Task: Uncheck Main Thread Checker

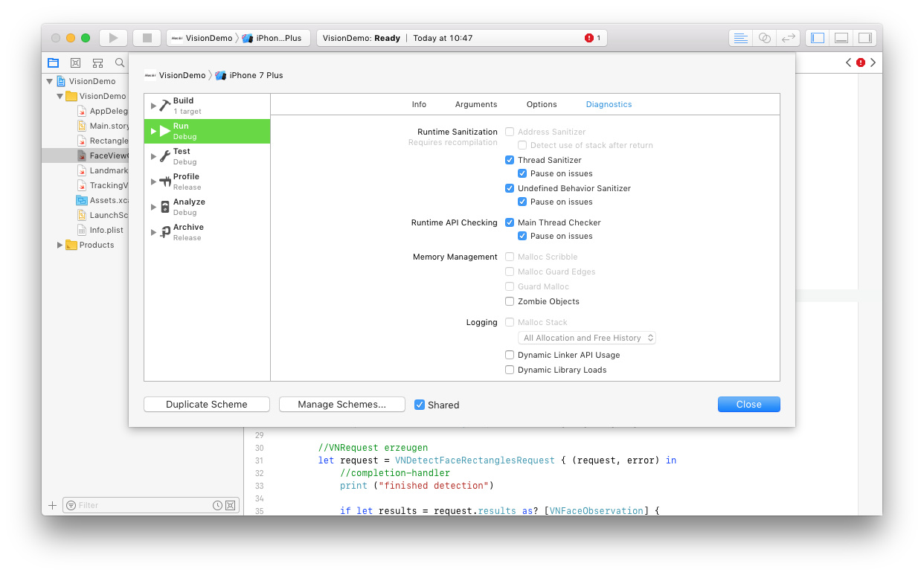Action: (x=510, y=222)
